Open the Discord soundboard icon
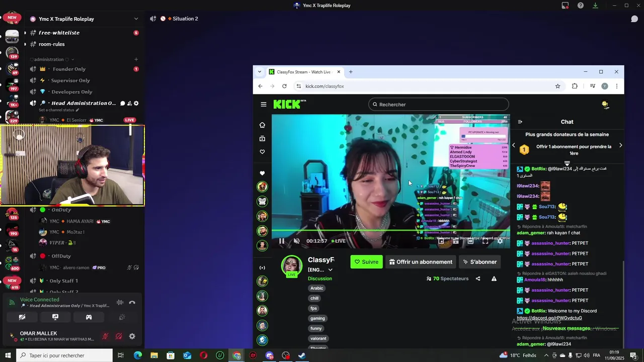 (122, 317)
